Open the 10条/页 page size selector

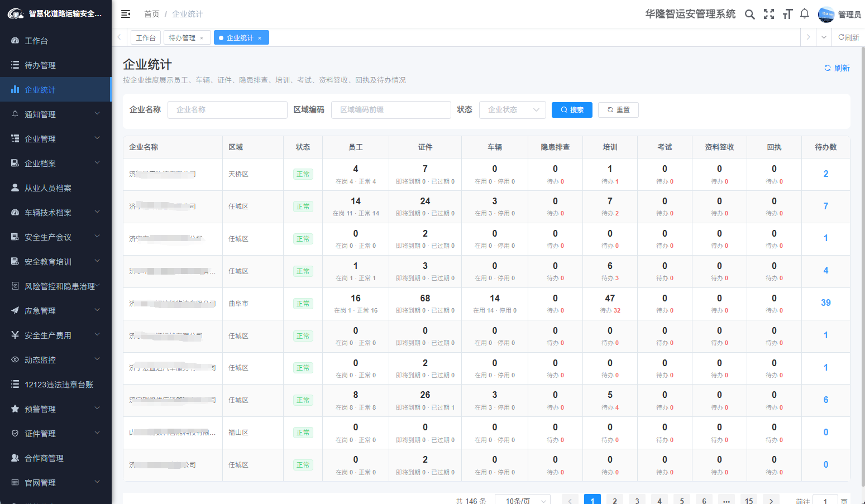tap(523, 501)
